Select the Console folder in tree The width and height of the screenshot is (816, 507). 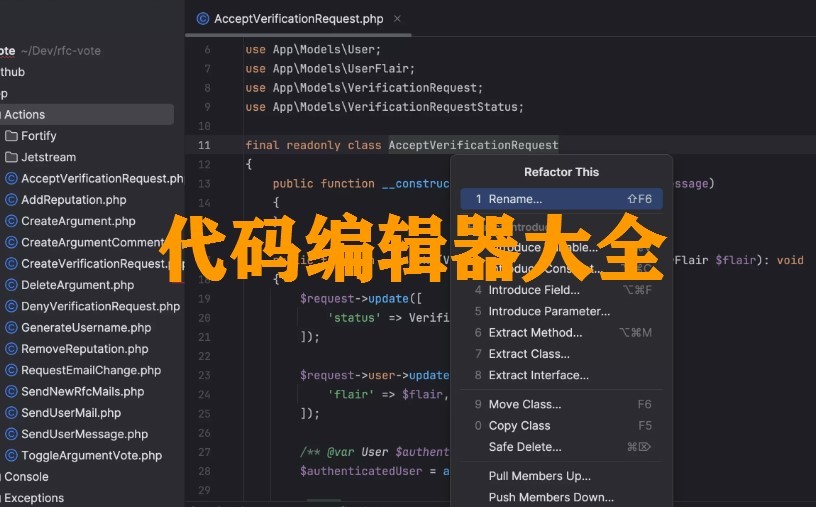(x=26, y=477)
